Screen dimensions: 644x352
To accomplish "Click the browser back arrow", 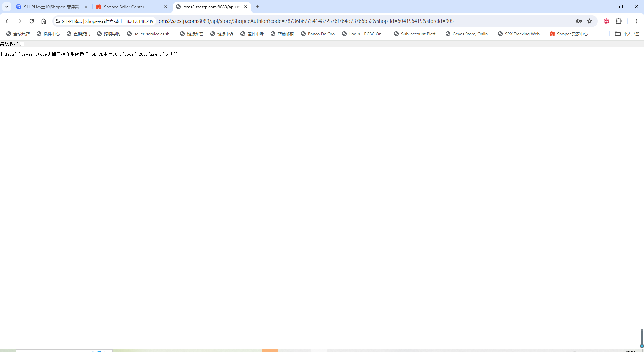I will tap(7, 21).
